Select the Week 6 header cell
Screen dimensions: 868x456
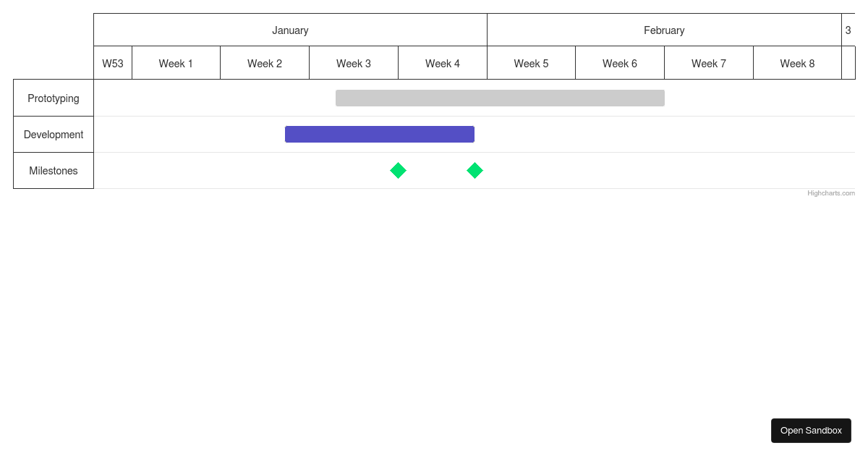[619, 64]
